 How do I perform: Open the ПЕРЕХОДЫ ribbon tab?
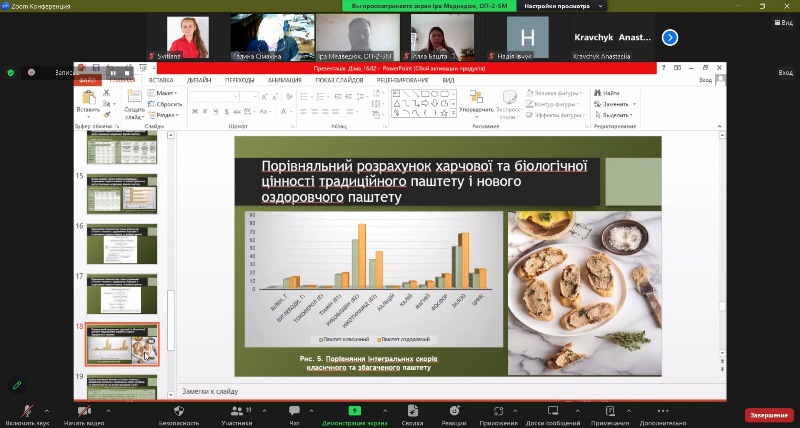pyautogui.click(x=239, y=80)
